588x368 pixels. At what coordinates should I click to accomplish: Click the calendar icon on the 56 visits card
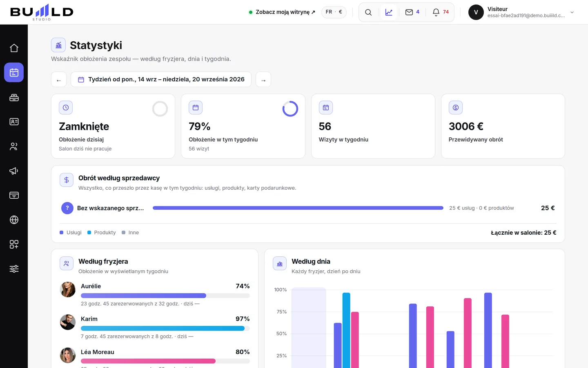pos(326,108)
